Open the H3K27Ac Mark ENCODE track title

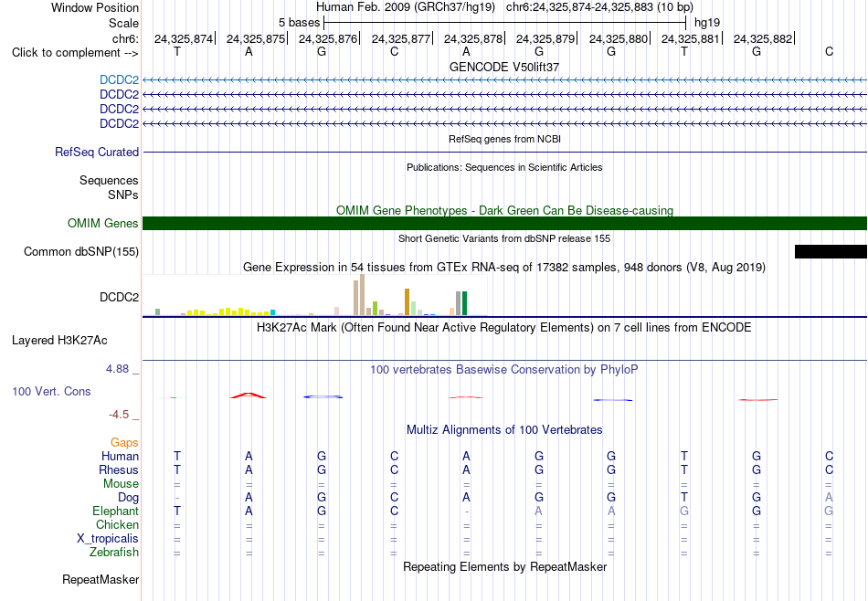pos(504,328)
